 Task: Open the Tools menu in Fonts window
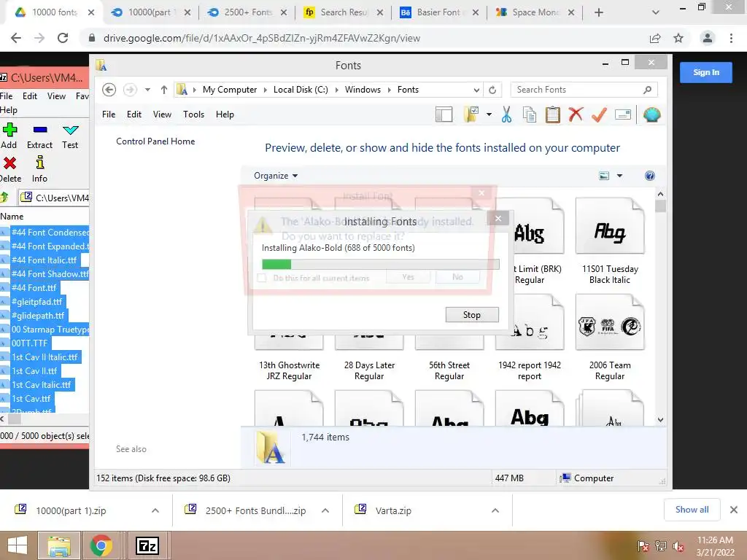193,114
